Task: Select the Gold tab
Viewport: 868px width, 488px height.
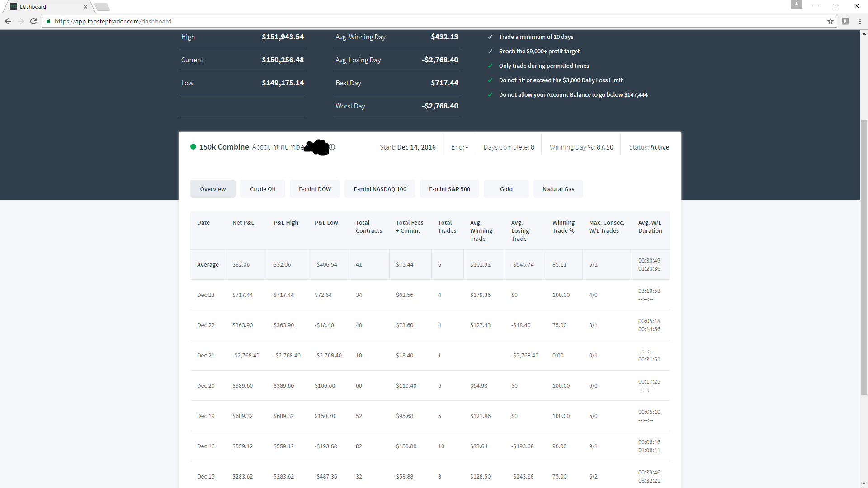Action: coord(506,189)
